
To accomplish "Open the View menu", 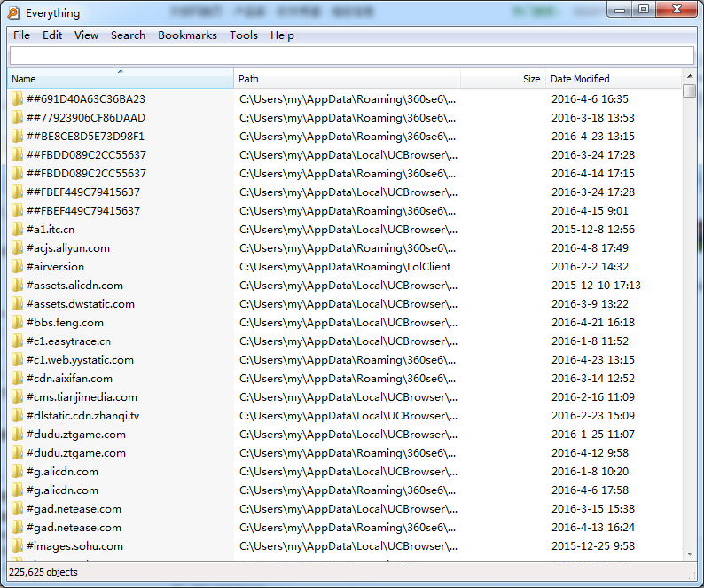I will pos(86,35).
